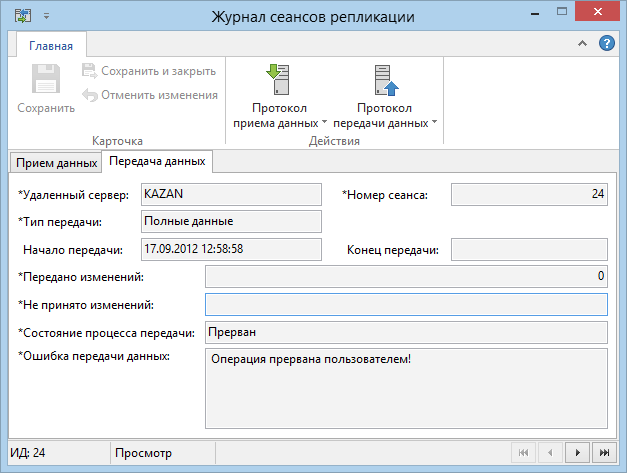Click the Передано изменений field

pos(406,276)
